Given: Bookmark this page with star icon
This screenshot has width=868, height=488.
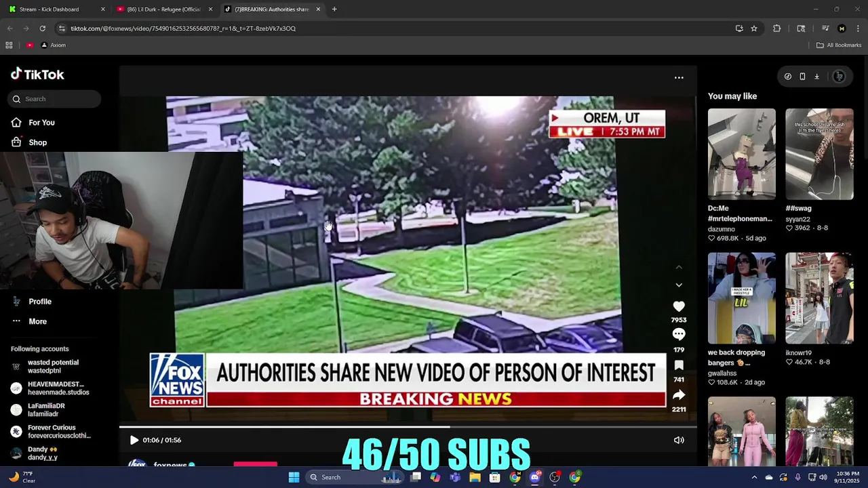Looking at the screenshot, I should [x=754, y=28].
